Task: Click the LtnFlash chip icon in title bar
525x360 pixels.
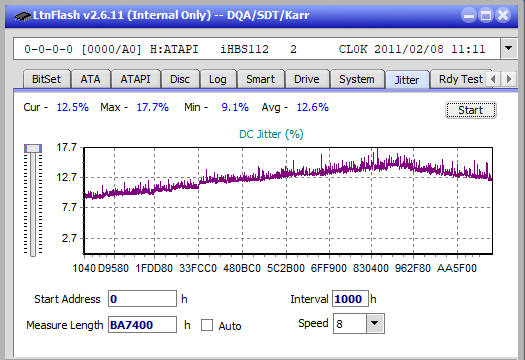Action: click(x=23, y=16)
